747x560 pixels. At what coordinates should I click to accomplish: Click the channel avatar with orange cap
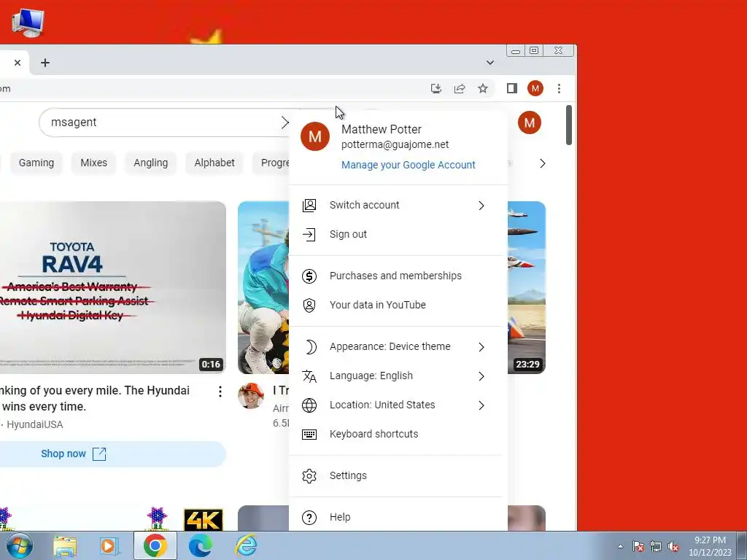point(251,395)
